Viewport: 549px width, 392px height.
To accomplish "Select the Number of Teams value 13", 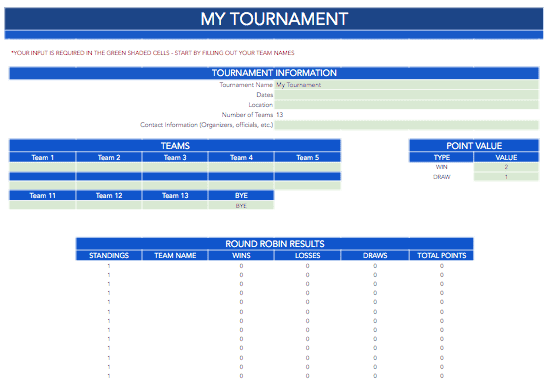I will (279, 114).
